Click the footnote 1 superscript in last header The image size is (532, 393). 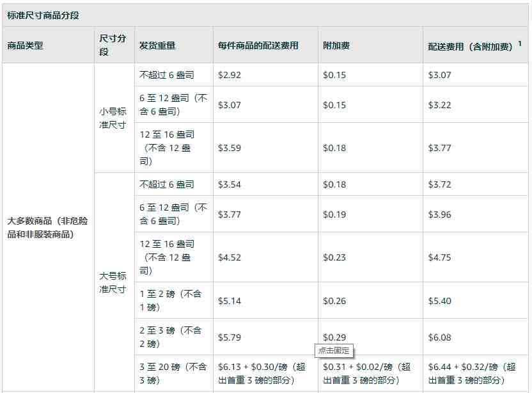[x=519, y=43]
